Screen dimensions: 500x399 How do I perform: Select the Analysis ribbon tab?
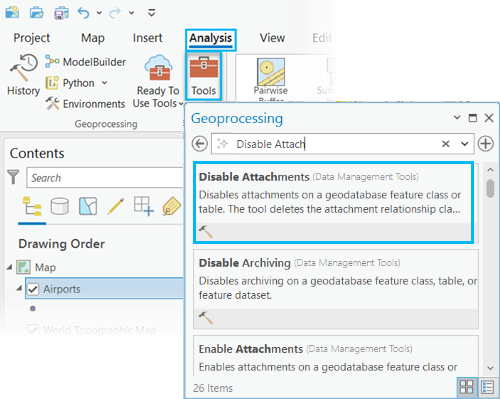211,39
